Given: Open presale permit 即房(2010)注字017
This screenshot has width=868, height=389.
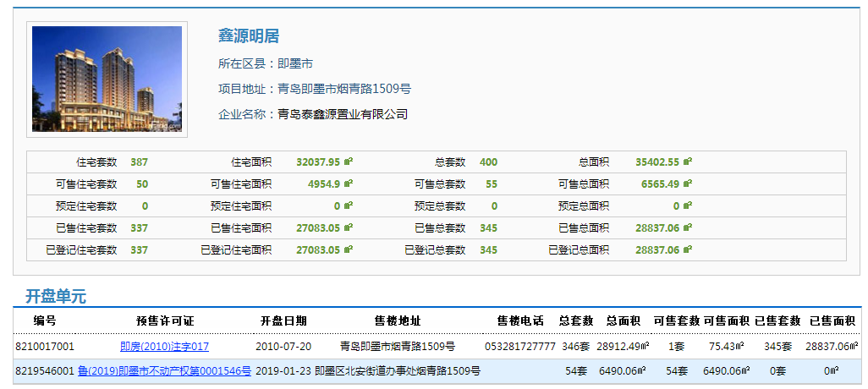Looking at the screenshot, I should point(164,347).
